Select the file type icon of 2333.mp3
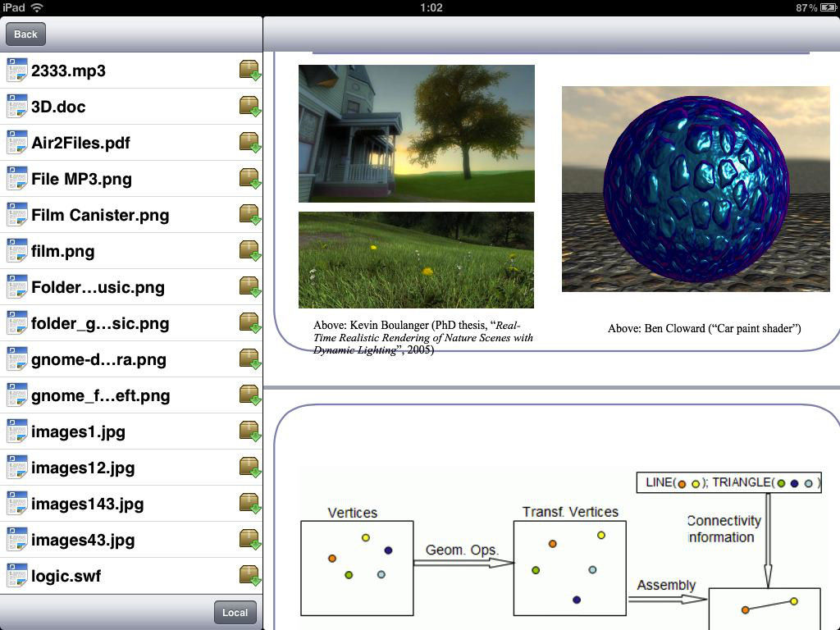 (x=16, y=71)
